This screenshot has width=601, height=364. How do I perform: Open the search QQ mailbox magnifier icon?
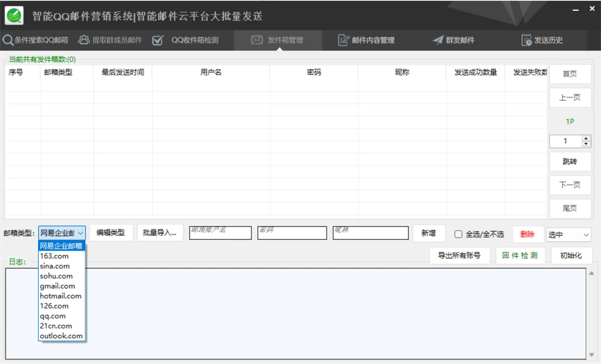pyautogui.click(x=8, y=40)
